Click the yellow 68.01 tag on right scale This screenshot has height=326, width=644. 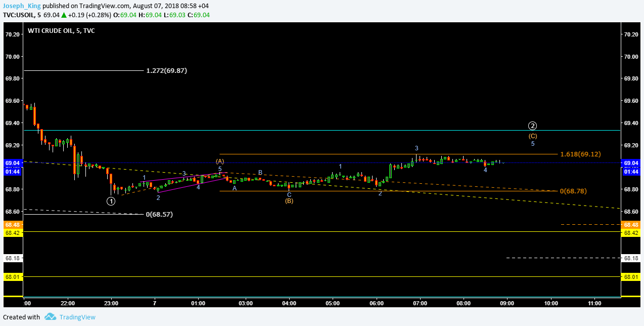tap(631, 277)
